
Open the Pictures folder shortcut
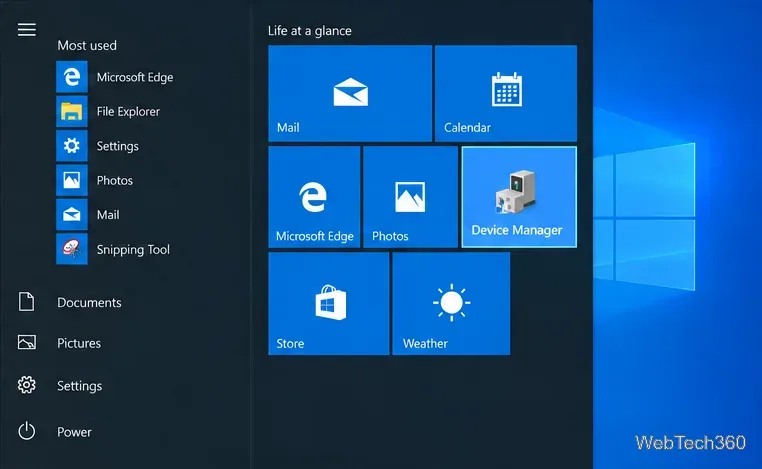click(x=59, y=343)
